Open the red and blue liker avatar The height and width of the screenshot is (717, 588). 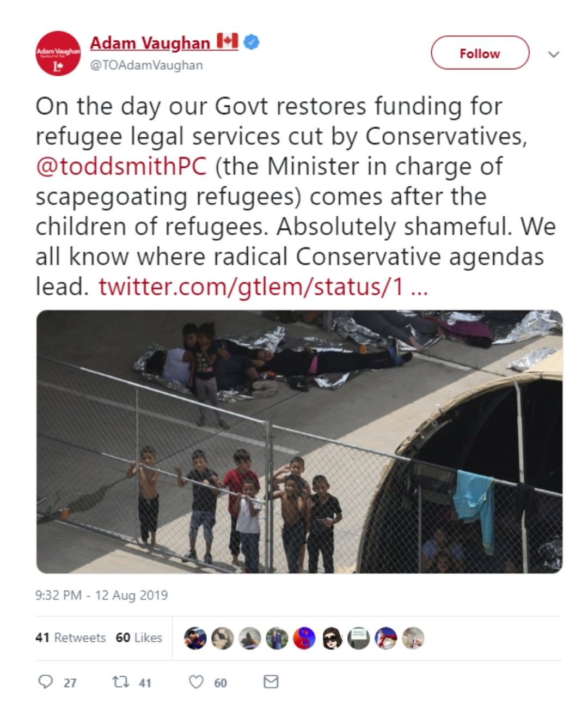coord(304,638)
